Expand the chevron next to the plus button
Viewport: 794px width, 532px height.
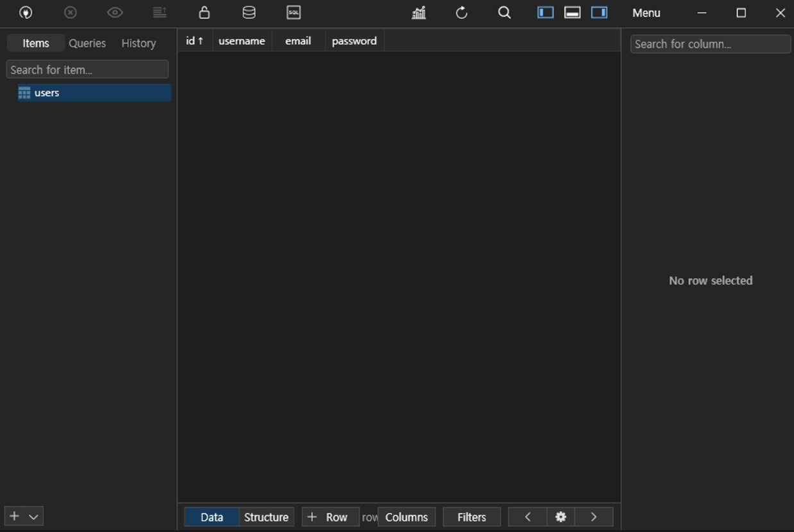tap(34, 517)
